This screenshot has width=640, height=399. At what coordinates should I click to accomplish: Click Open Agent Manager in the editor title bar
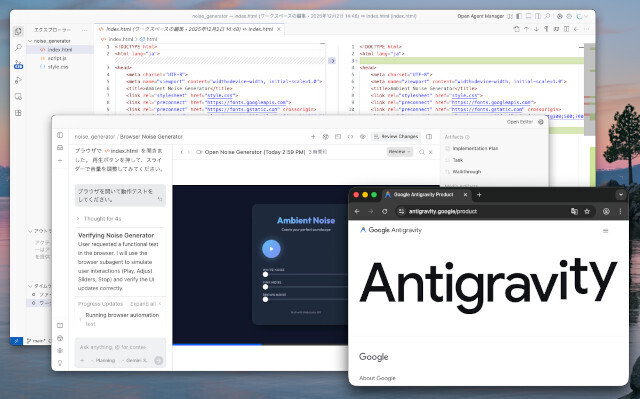coord(480,16)
